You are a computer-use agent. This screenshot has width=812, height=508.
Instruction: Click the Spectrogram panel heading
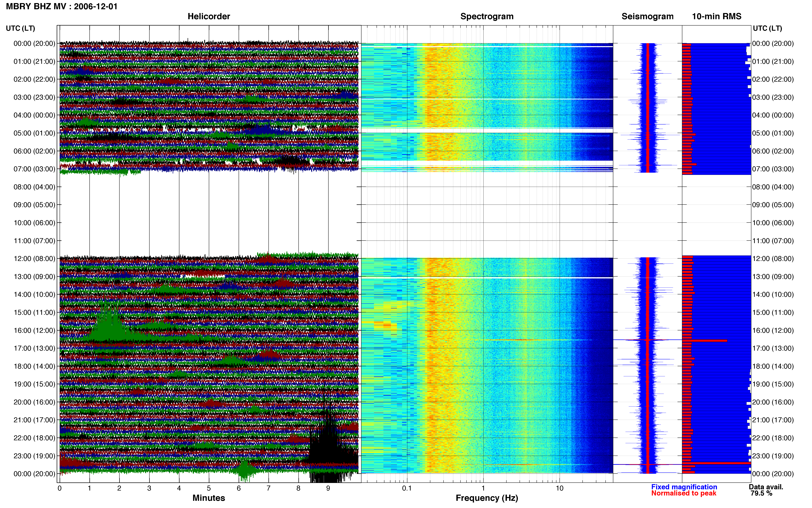[487, 16]
